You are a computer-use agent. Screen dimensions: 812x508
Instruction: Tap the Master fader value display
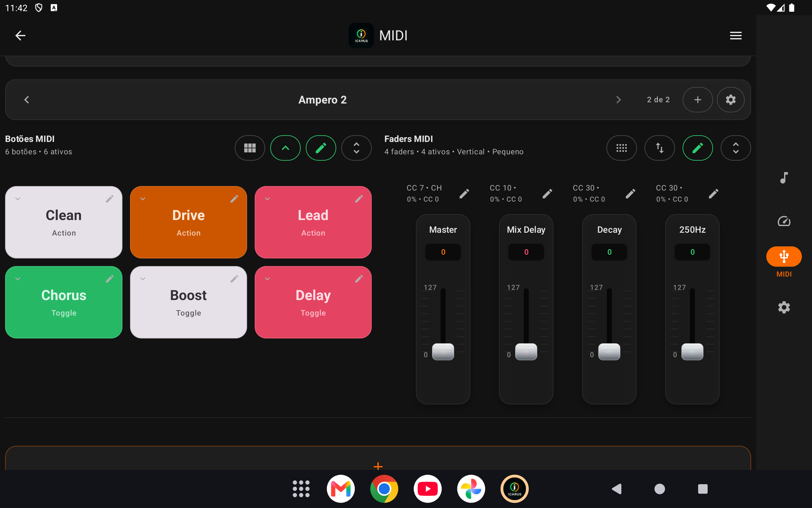(443, 252)
